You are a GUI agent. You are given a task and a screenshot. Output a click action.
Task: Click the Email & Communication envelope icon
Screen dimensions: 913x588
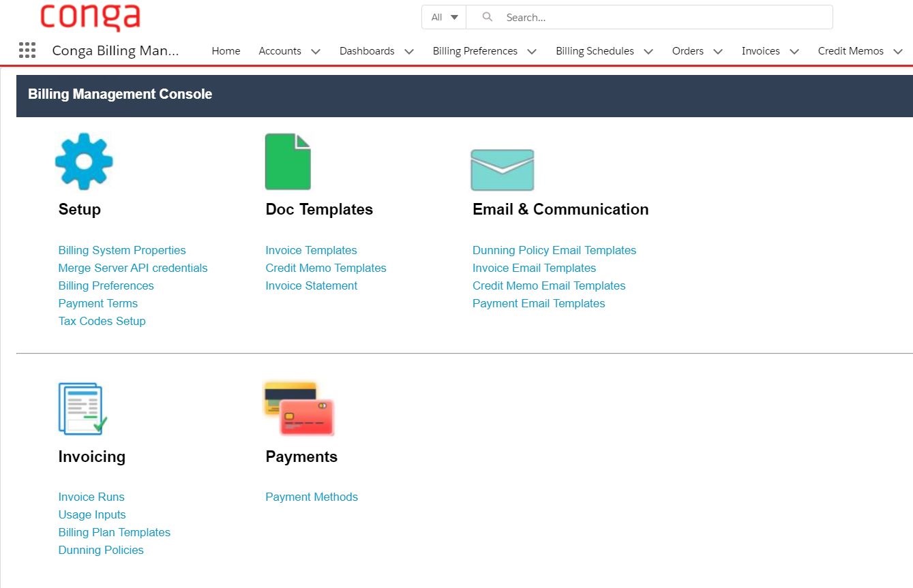(x=502, y=170)
